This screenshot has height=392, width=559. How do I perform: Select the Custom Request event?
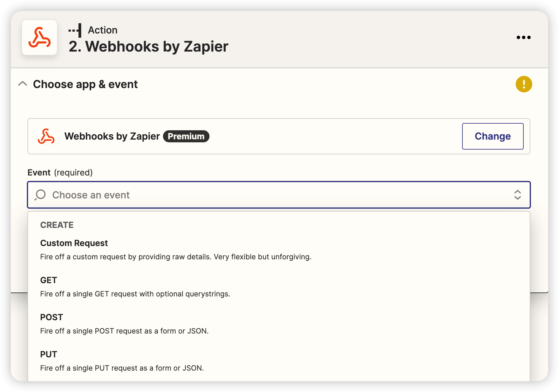coord(74,243)
